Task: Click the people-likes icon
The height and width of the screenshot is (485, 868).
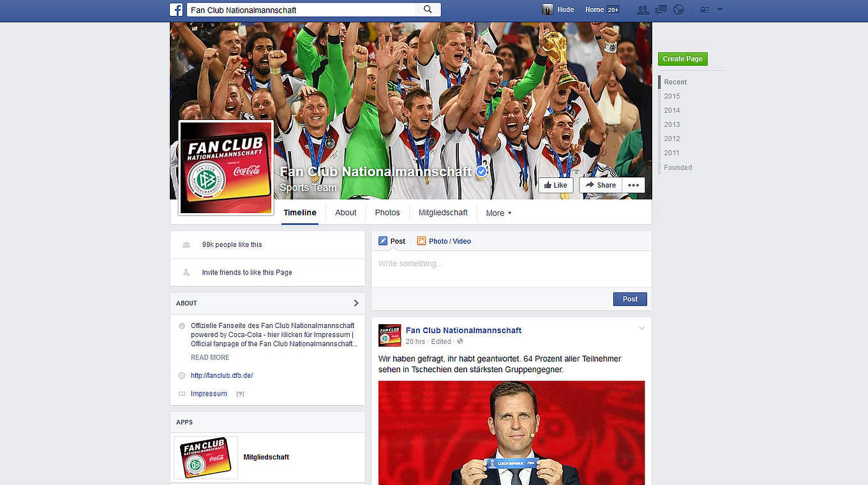Action: 186,244
